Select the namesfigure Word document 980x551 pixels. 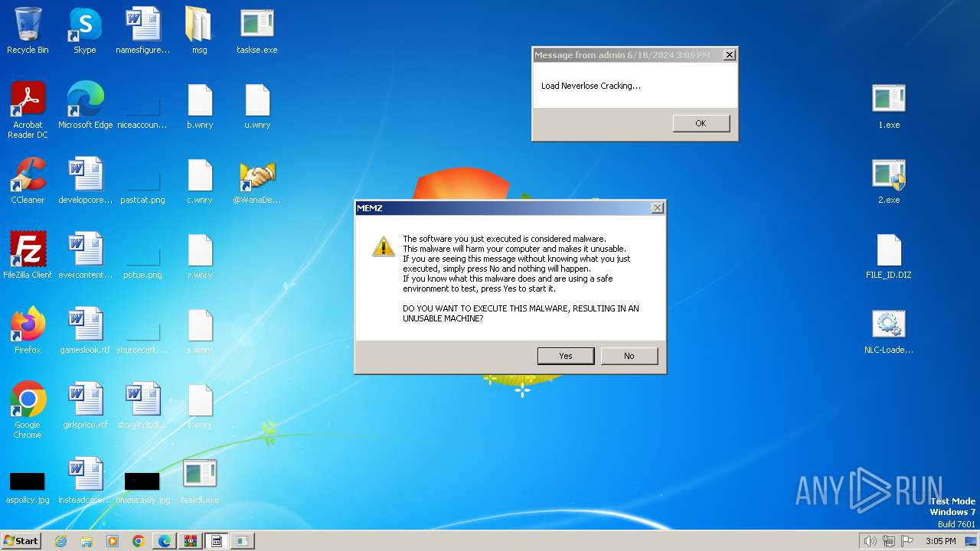click(142, 31)
